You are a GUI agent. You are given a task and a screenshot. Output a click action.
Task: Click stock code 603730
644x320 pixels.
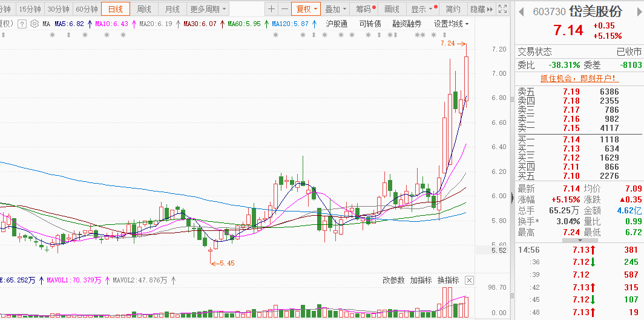coord(549,12)
